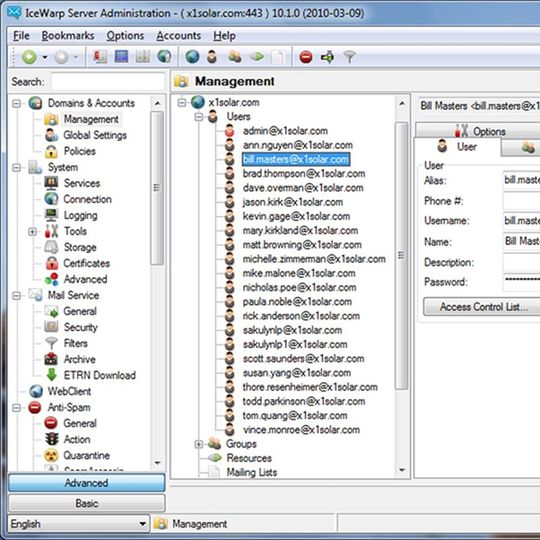Select user admin@x1solar.com
The image size is (540, 540).
point(285,131)
